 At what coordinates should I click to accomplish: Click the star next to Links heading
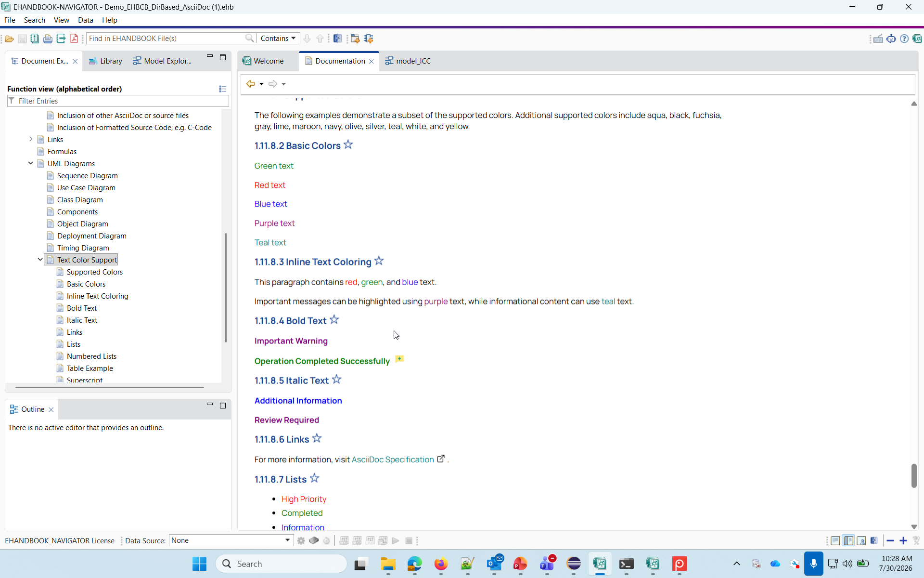pos(317,438)
